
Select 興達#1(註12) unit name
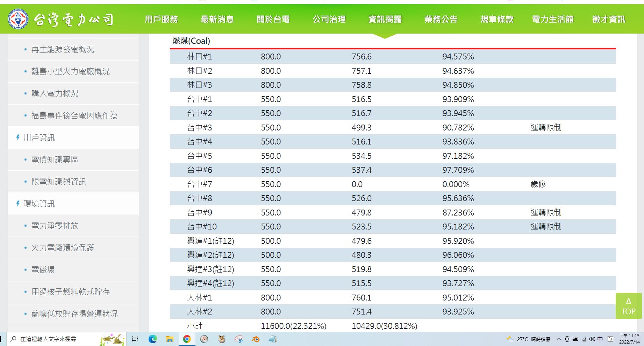pyautogui.click(x=210, y=241)
